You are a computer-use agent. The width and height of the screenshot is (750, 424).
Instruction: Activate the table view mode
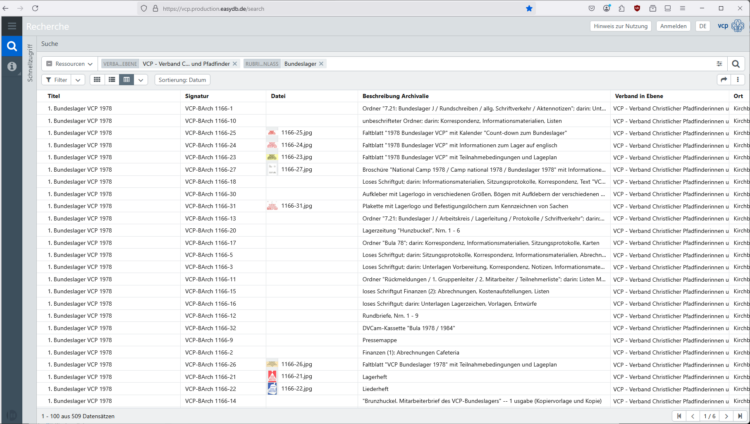tap(126, 80)
